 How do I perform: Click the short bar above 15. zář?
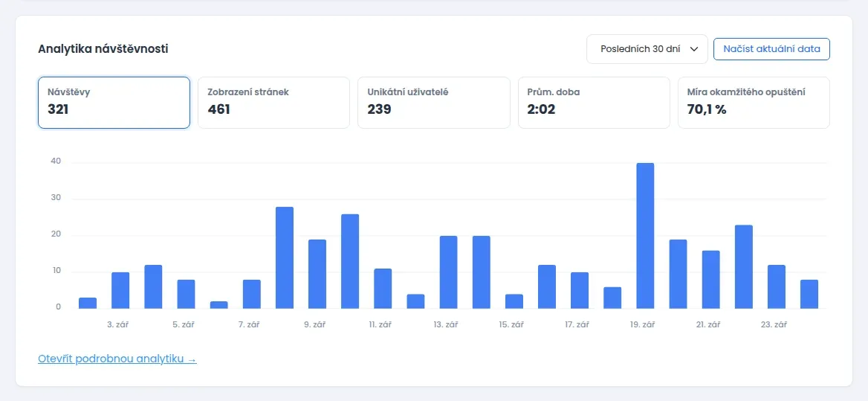(x=514, y=301)
